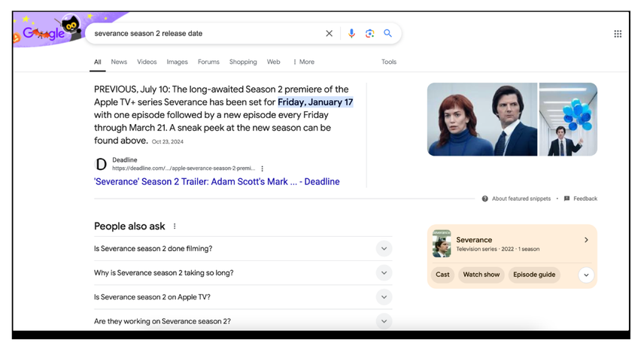Screen dimensions: 644x355
Task: Start voice search with the microphone icon
Action: click(351, 34)
